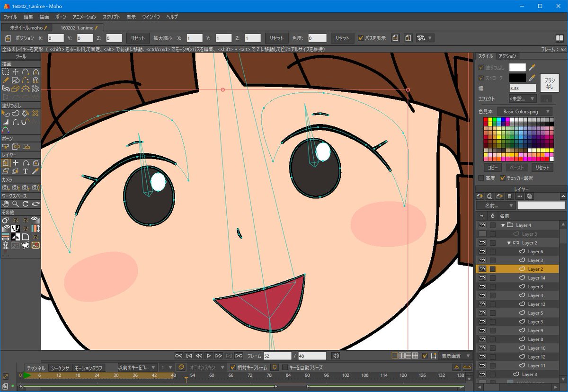
Task: Toggle visibility of Layer 14
Action: tap(482, 278)
